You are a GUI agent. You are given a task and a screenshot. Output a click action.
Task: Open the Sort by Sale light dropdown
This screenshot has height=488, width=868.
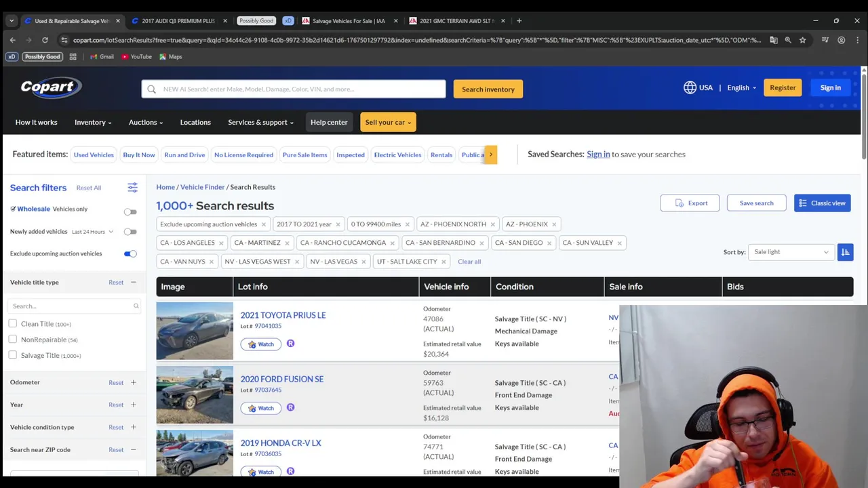point(791,252)
